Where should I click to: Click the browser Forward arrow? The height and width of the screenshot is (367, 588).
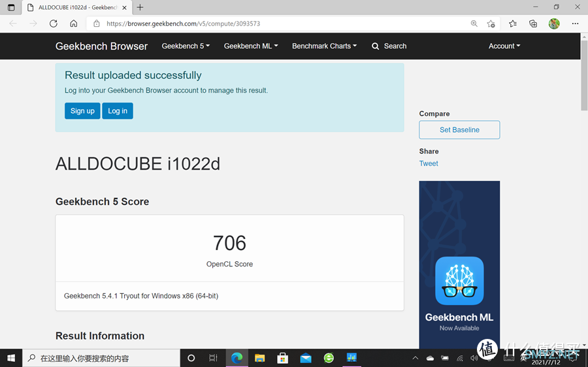click(33, 24)
